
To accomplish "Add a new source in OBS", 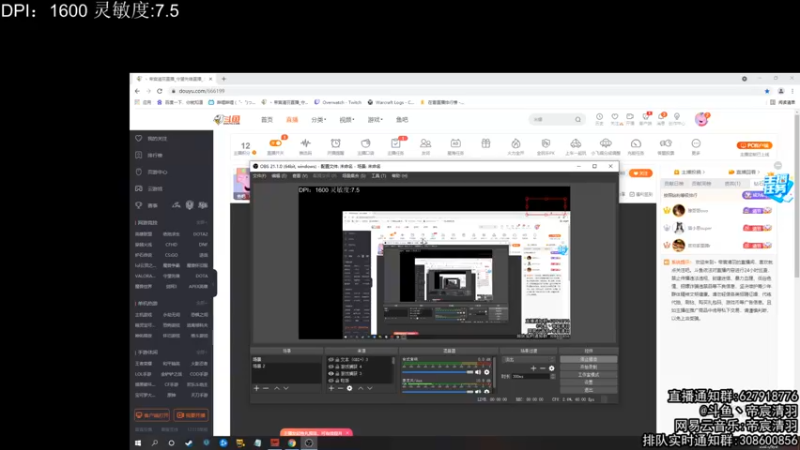I will tap(331, 388).
